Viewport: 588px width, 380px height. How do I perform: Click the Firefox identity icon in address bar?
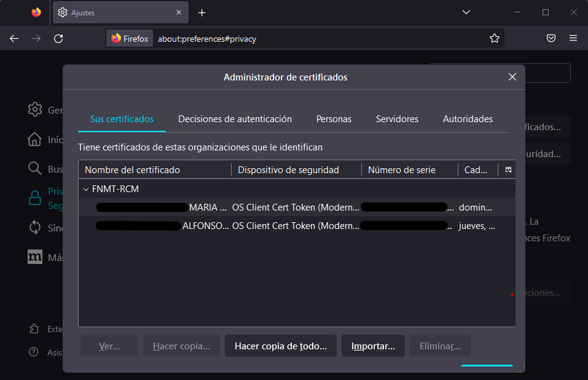click(130, 39)
